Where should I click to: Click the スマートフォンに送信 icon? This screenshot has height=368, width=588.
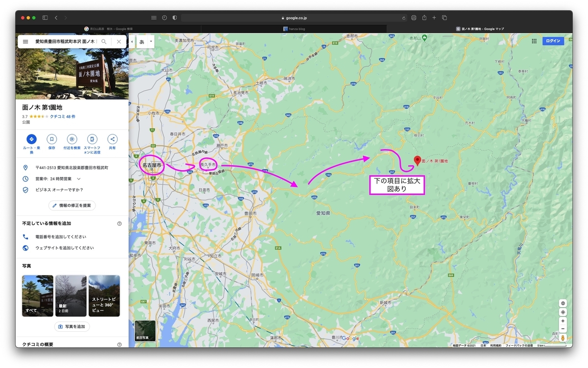pyautogui.click(x=92, y=139)
